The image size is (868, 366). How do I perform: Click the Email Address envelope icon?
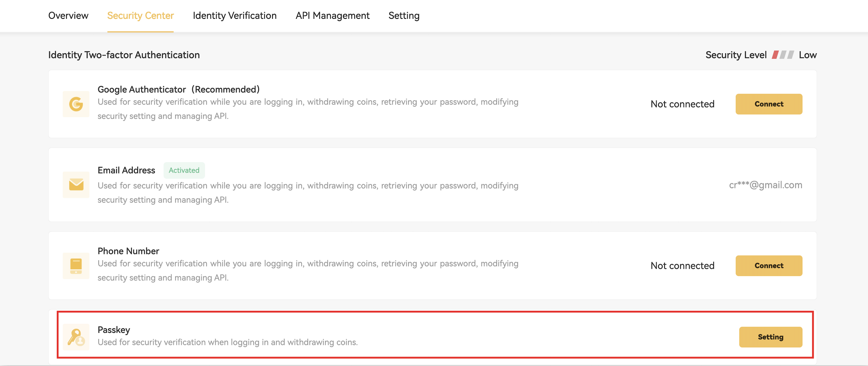click(x=76, y=185)
